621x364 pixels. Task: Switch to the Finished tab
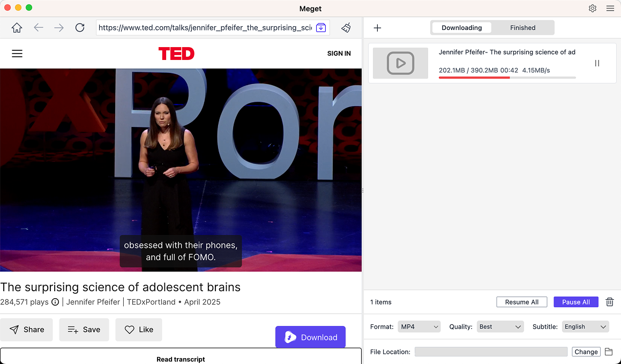[522, 27]
